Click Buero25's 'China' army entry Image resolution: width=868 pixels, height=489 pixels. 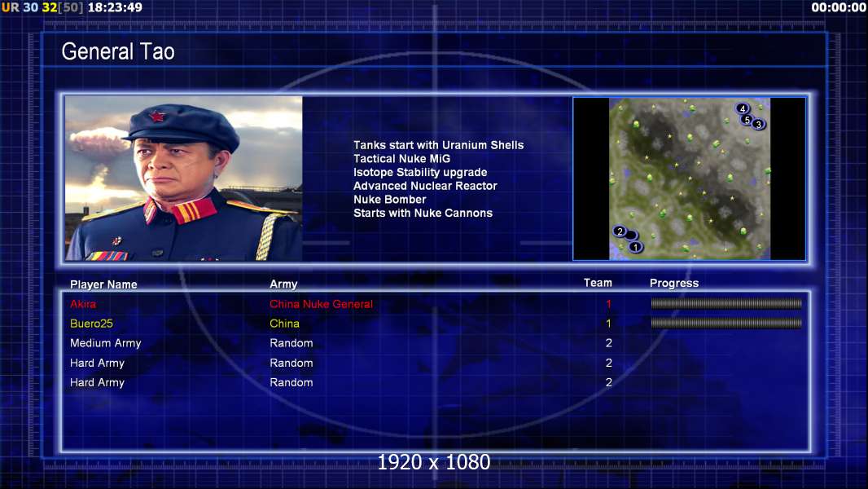284,324
